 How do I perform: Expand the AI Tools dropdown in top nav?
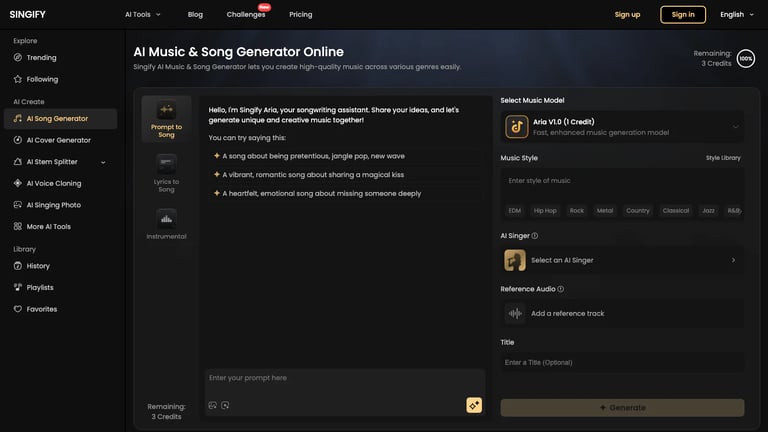pyautogui.click(x=143, y=15)
